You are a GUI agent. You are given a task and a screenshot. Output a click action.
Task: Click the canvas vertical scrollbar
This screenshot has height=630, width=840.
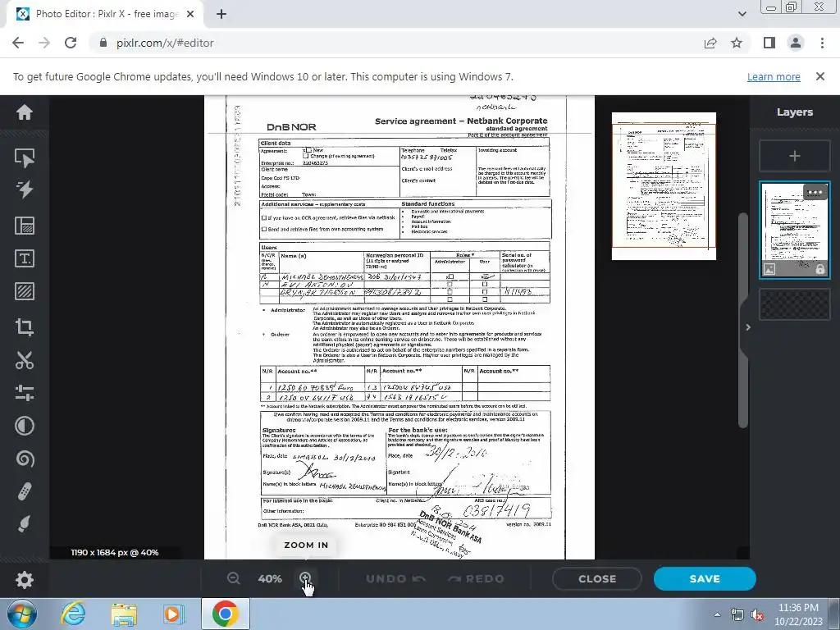tap(742, 321)
